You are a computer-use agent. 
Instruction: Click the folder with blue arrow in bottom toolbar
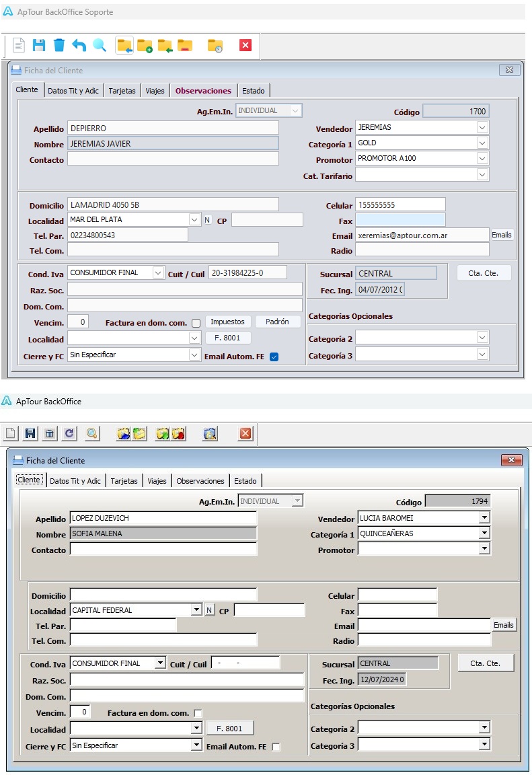tap(124, 433)
